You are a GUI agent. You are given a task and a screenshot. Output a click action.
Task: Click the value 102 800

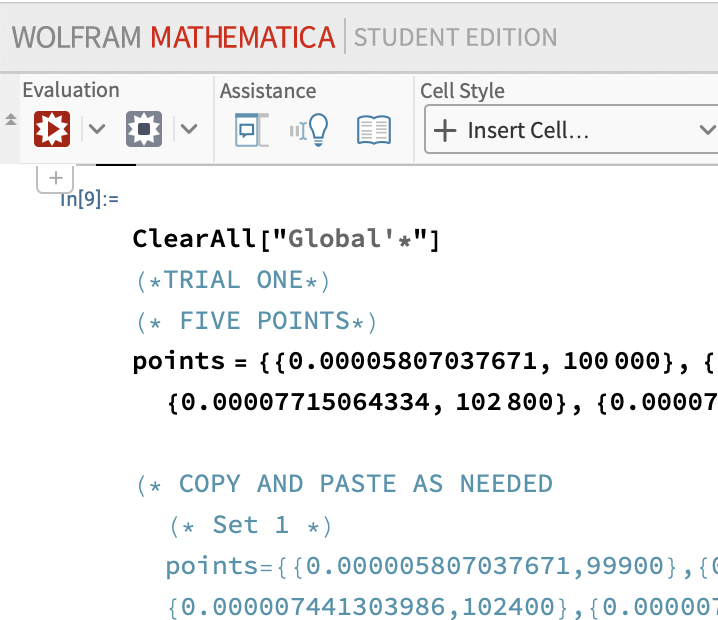click(504, 402)
